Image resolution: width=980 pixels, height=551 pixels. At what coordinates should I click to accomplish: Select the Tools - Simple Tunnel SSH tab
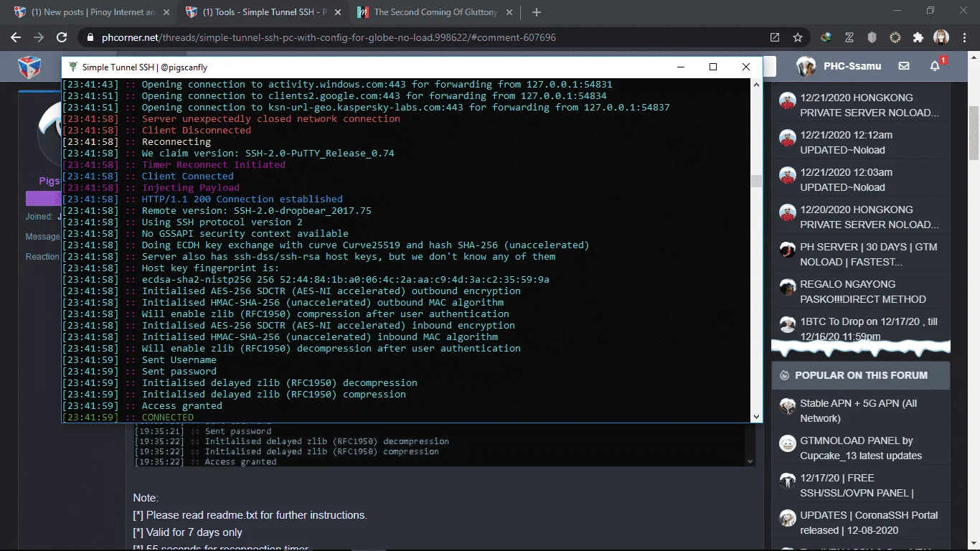[264, 12]
